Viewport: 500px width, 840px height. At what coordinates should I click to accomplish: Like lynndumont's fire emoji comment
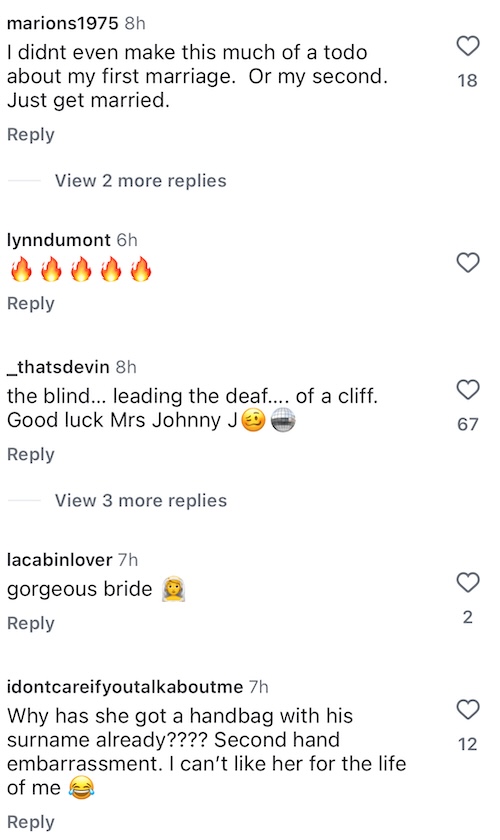coord(467,262)
